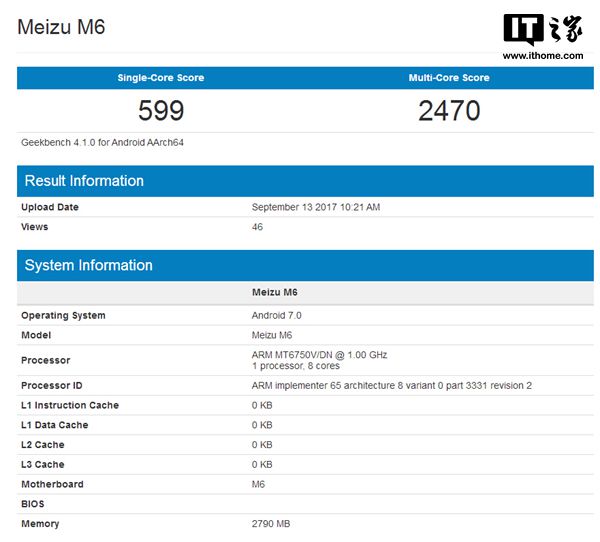Screen dimensions: 600x542
Task: Select the Single-Core Score header
Action: coord(161,78)
